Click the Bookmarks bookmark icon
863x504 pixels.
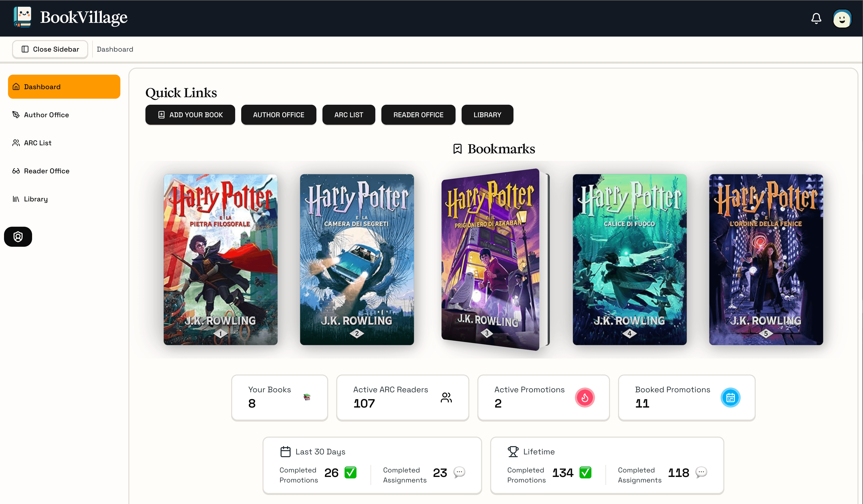click(458, 149)
